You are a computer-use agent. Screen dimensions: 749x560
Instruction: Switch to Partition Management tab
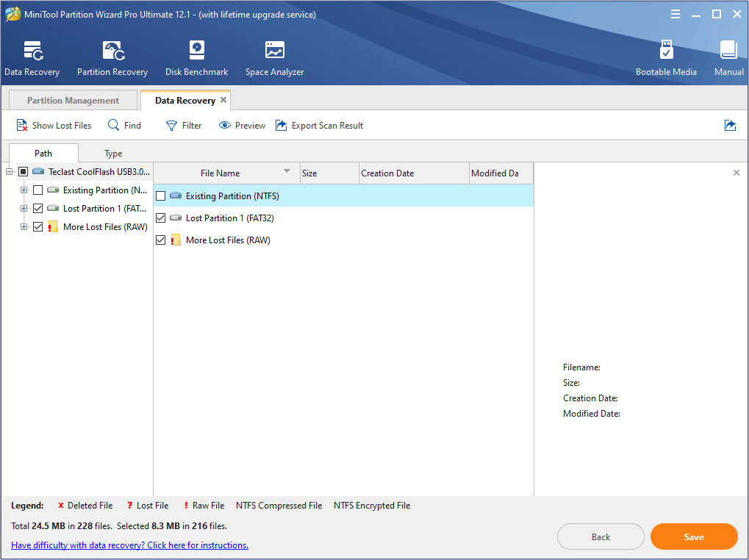73,100
